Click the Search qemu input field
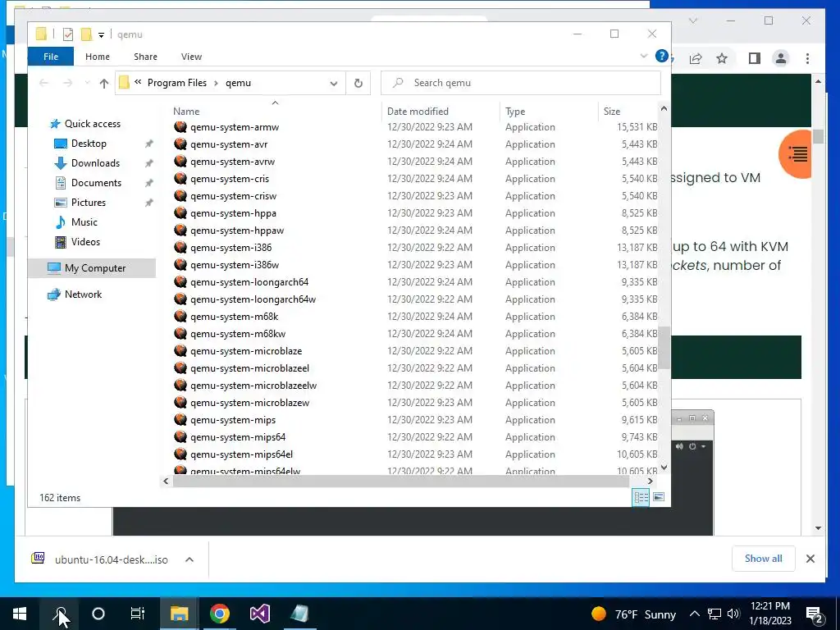Viewport: 840px width, 630px height. [521, 83]
